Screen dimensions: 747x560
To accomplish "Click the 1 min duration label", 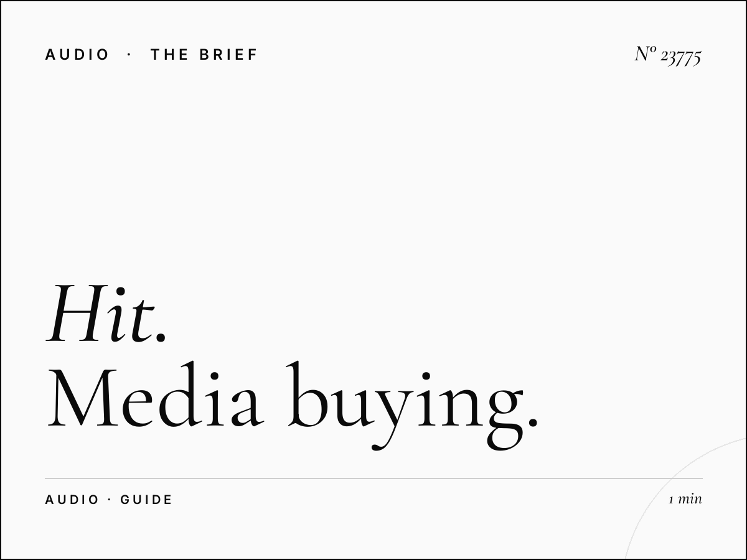I will [685, 498].
